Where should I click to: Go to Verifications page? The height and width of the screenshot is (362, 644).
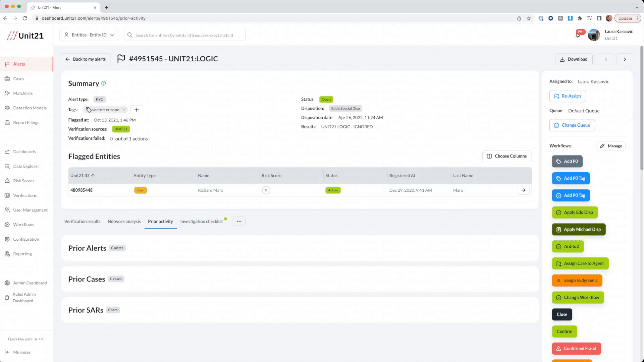pyautogui.click(x=25, y=195)
